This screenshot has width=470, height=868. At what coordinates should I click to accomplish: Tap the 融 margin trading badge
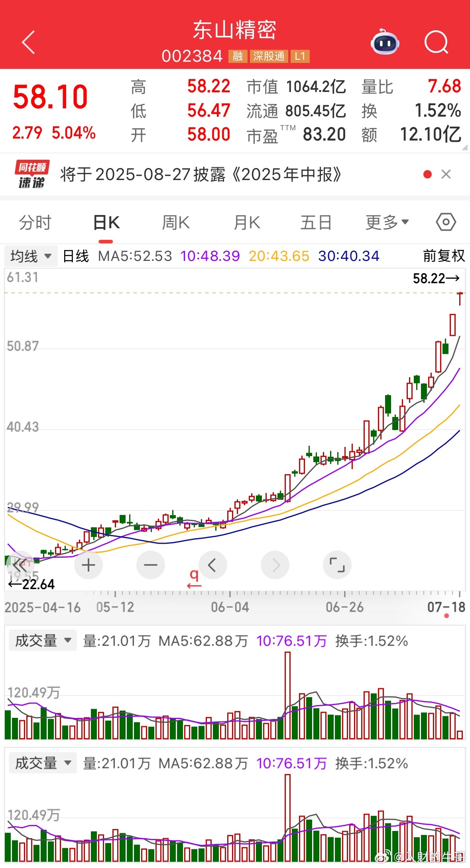[x=238, y=56]
